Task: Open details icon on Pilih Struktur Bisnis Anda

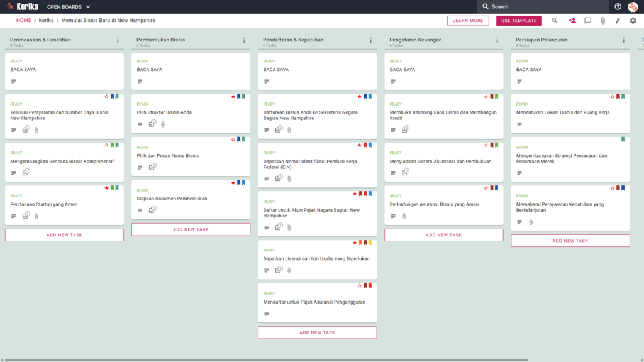Action: 140,124
